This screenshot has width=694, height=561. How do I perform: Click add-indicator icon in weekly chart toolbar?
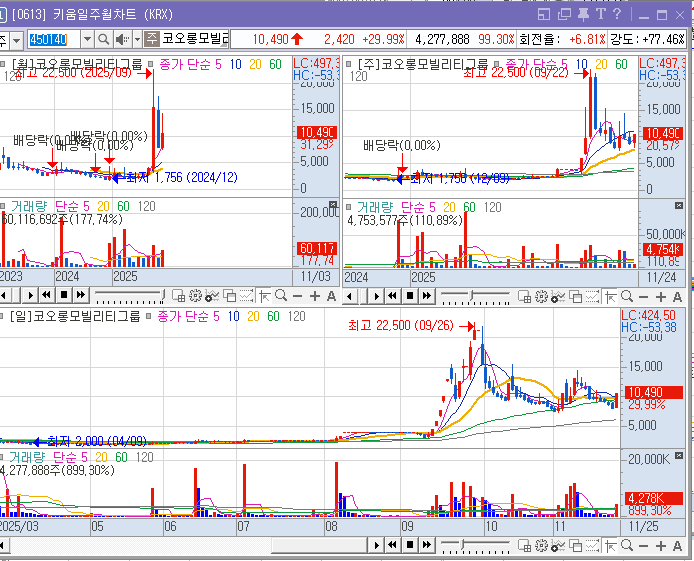coord(558,296)
